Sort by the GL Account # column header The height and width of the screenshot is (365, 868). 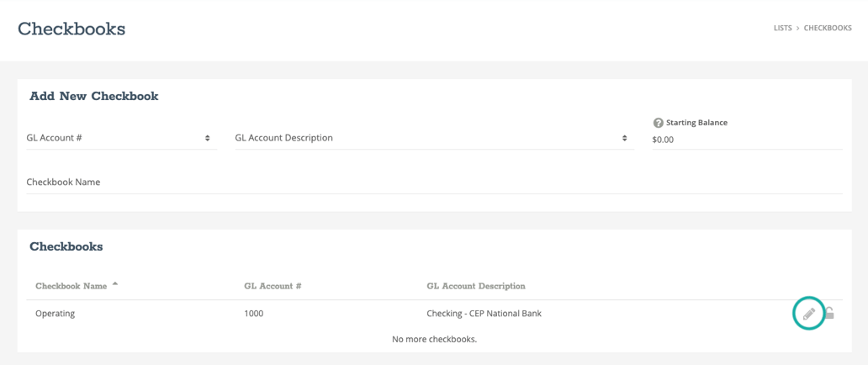pyautogui.click(x=273, y=286)
